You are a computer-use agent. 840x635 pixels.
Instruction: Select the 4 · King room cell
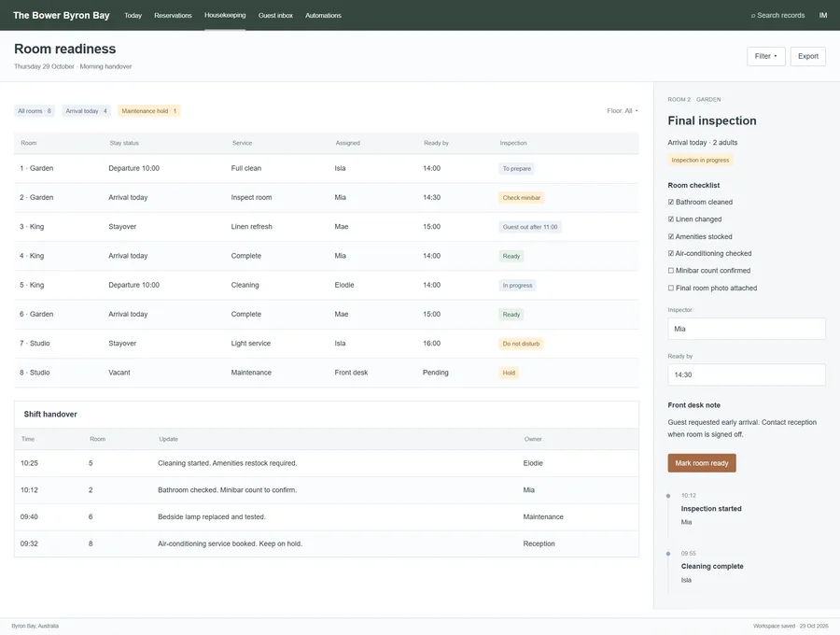click(x=32, y=256)
